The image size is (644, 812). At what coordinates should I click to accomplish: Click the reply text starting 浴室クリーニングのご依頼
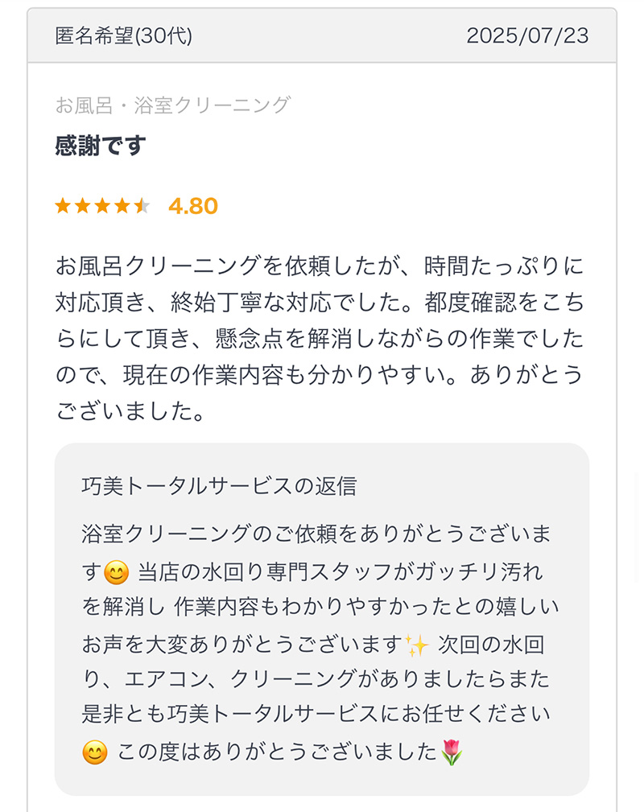(320, 643)
